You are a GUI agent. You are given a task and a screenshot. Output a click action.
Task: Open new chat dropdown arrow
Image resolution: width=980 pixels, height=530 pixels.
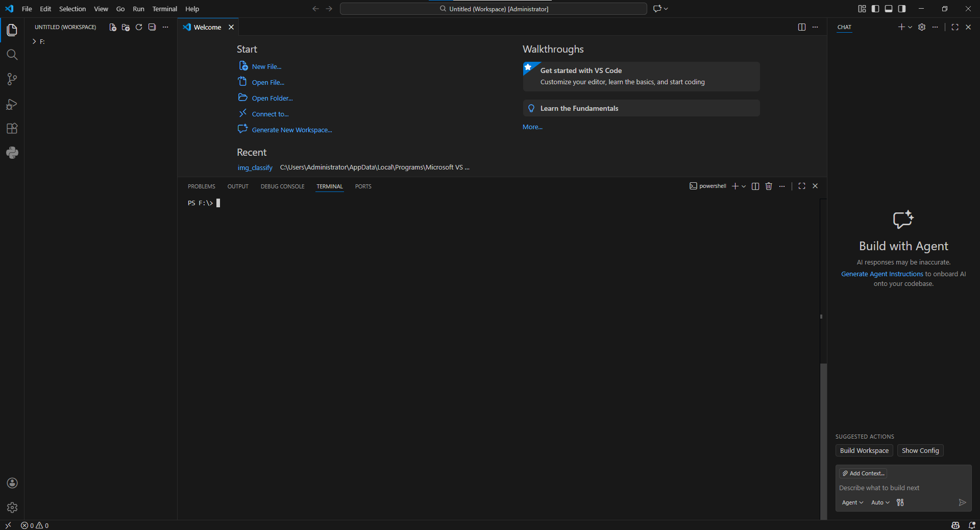click(x=910, y=27)
